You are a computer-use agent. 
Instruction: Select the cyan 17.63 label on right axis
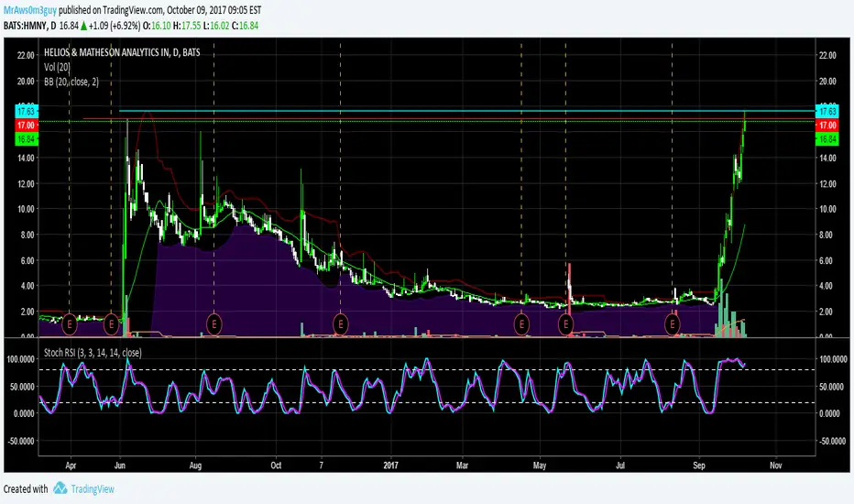[x=827, y=111]
